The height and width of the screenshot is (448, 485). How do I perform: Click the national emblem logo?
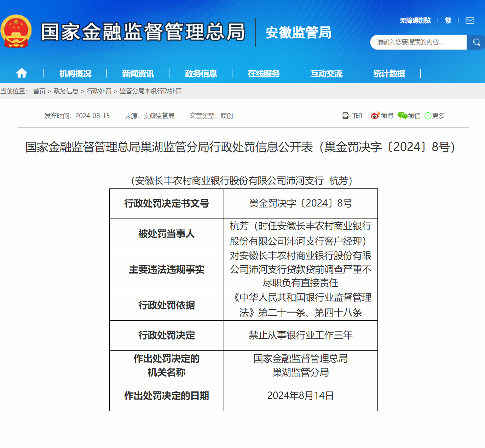coord(16,31)
